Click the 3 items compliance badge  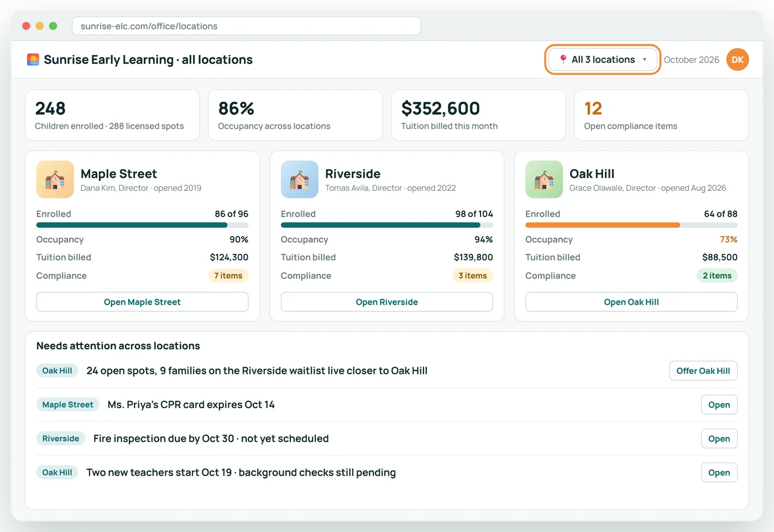tap(473, 275)
